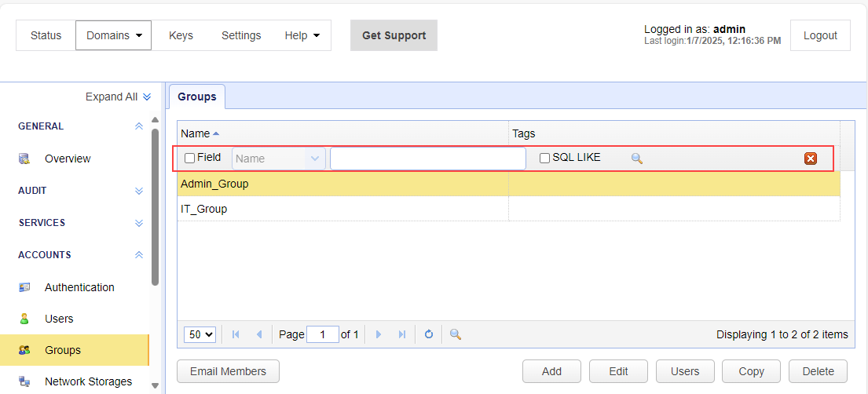
Task: Click the filter search magnifier icon
Action: 637,159
